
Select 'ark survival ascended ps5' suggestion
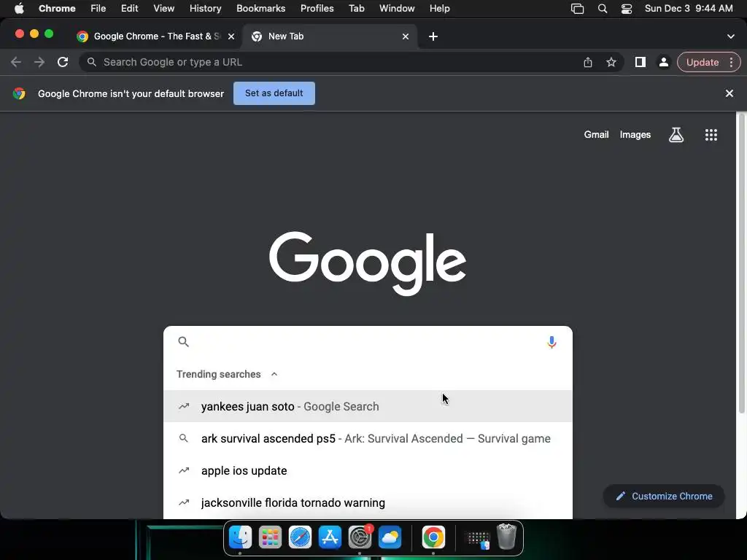368,438
